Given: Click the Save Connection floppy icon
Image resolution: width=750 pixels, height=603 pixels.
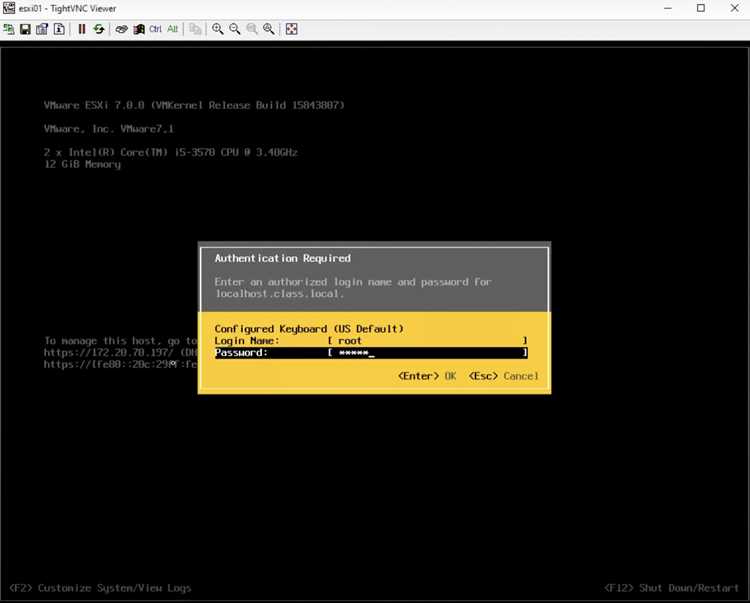Looking at the screenshot, I should pyautogui.click(x=25, y=29).
